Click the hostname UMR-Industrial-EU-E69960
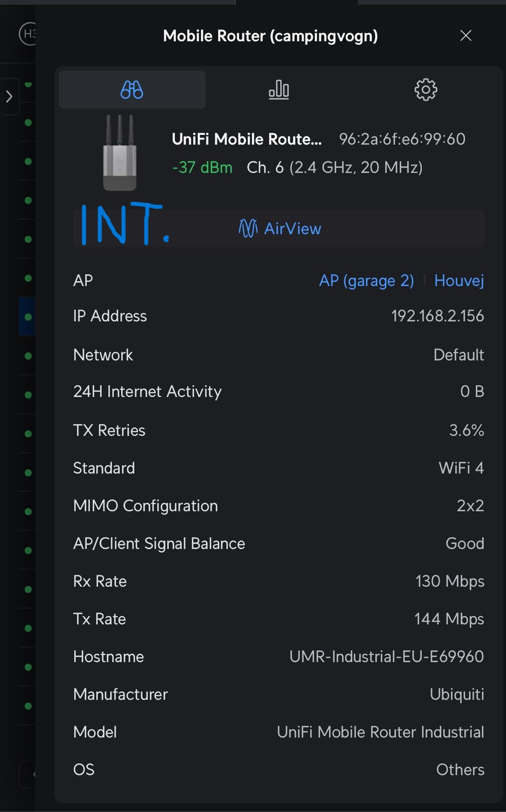 (386, 657)
